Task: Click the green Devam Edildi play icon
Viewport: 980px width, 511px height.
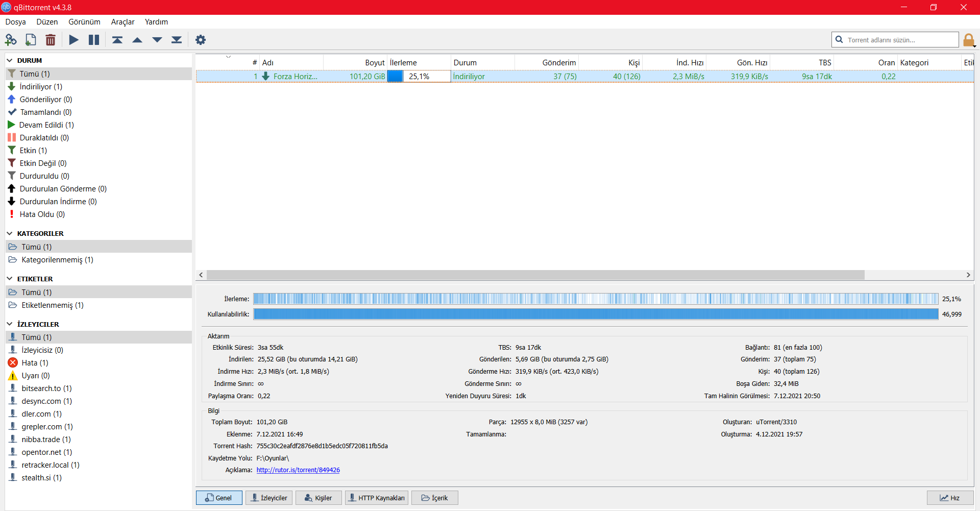Action: [x=12, y=125]
